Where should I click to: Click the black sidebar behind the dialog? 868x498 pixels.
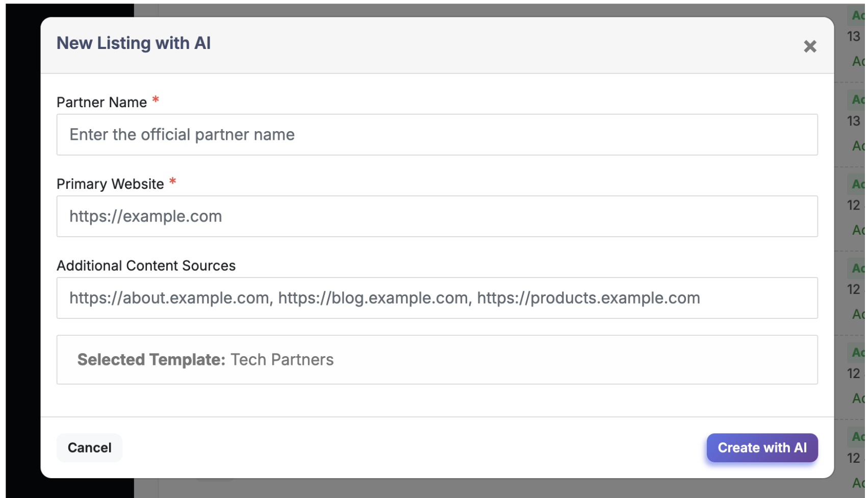click(23, 255)
